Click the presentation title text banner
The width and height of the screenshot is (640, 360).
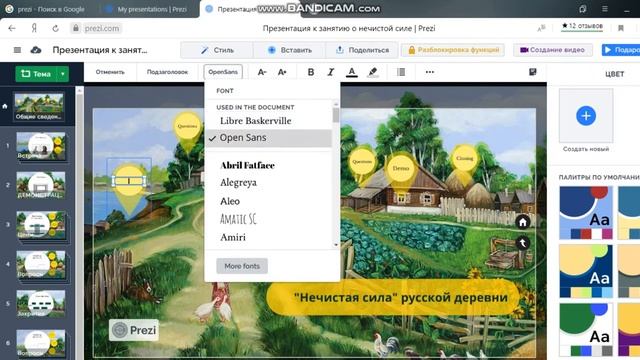pos(393,297)
